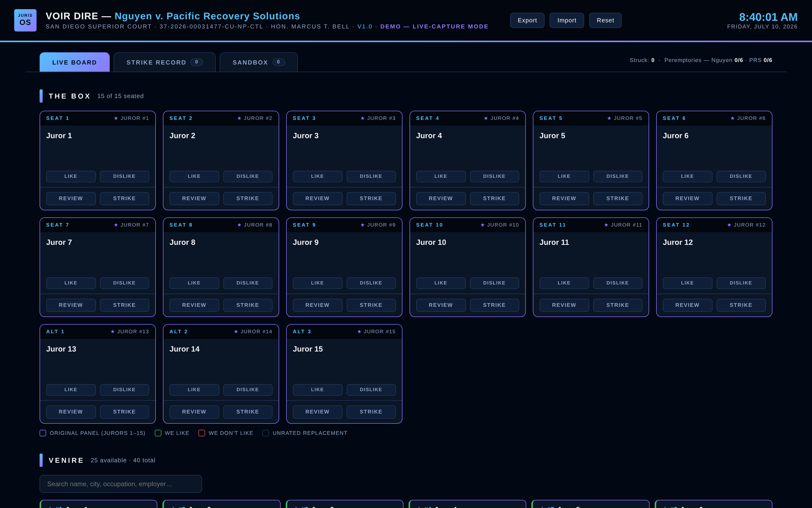Select the Juror 5 name text

(552, 136)
